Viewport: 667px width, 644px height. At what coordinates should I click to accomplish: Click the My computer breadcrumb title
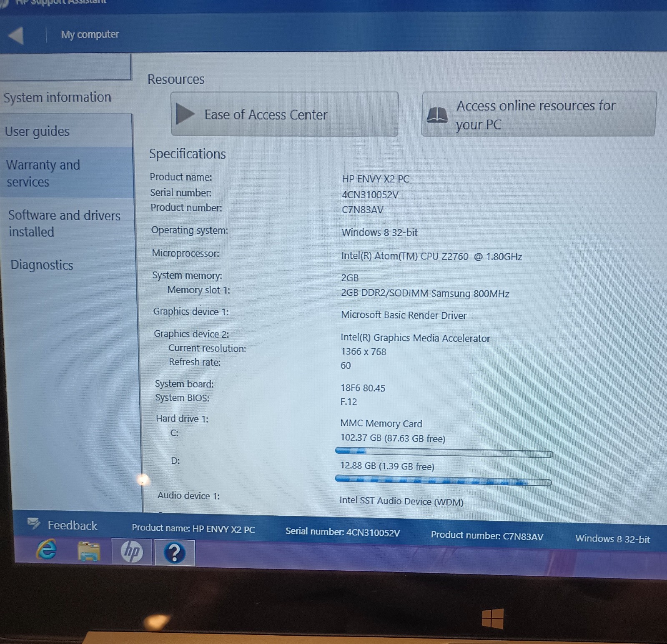(x=90, y=34)
